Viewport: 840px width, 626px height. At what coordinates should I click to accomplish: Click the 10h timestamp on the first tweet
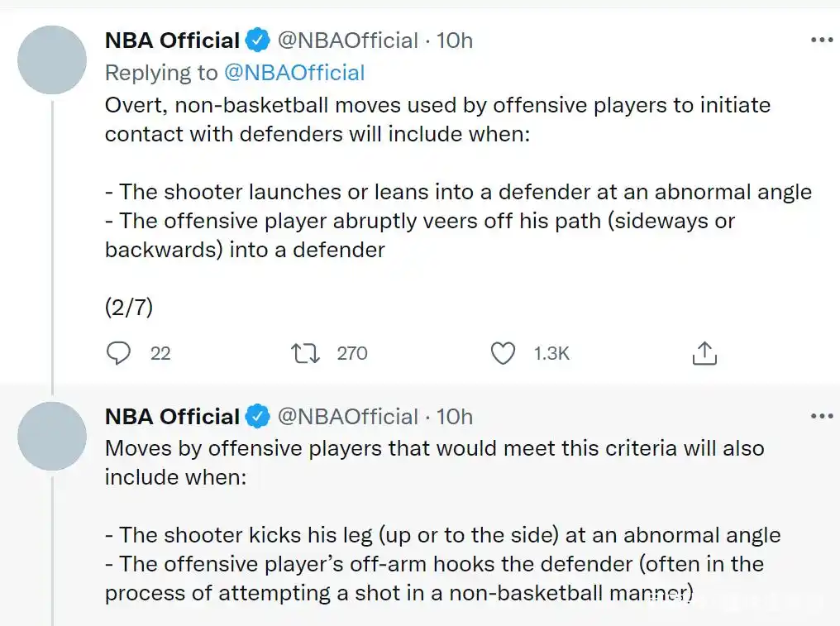coord(454,41)
